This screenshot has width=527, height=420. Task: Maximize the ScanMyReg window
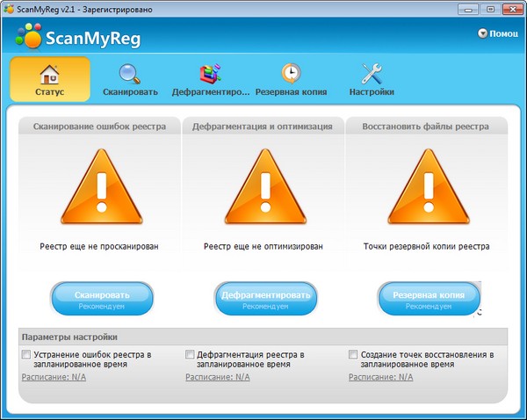pyautogui.click(x=490, y=10)
